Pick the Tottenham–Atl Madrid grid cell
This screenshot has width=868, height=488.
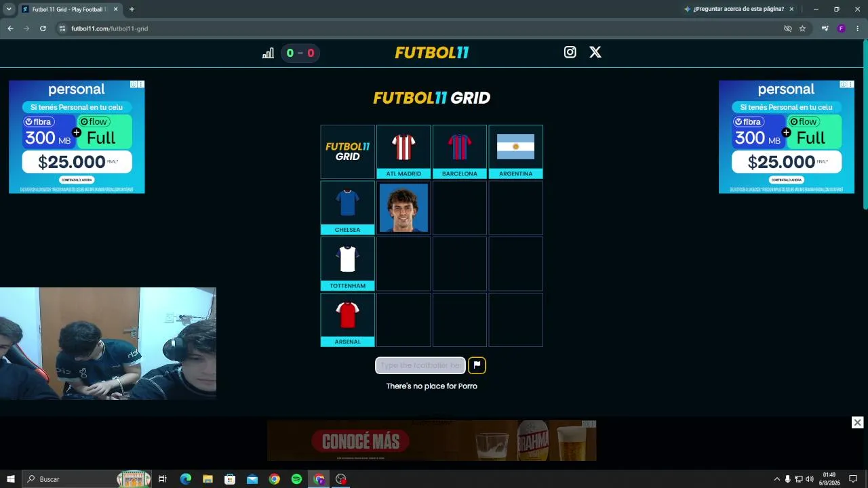[403, 264]
